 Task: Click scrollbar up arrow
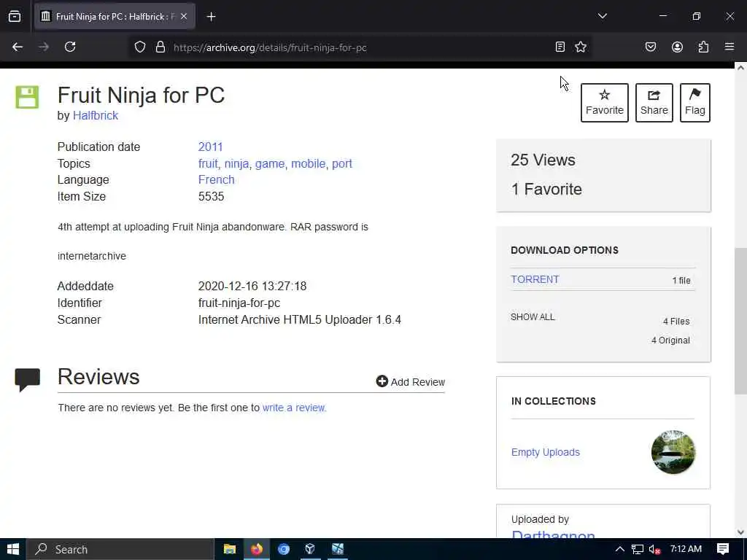click(x=740, y=68)
